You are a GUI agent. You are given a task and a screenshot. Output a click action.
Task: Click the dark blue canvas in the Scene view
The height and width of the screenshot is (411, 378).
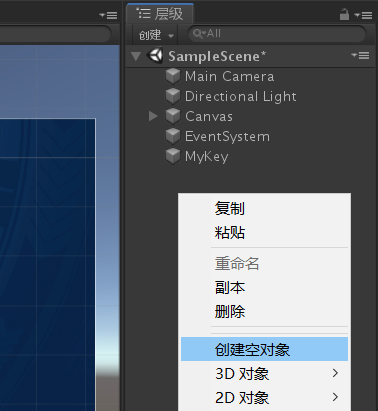[48, 265]
